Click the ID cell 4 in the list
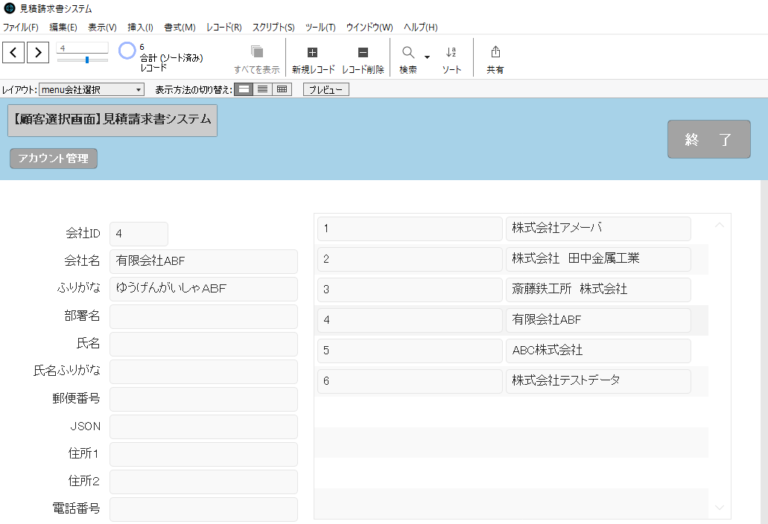This screenshot has width=768, height=524. (409, 320)
